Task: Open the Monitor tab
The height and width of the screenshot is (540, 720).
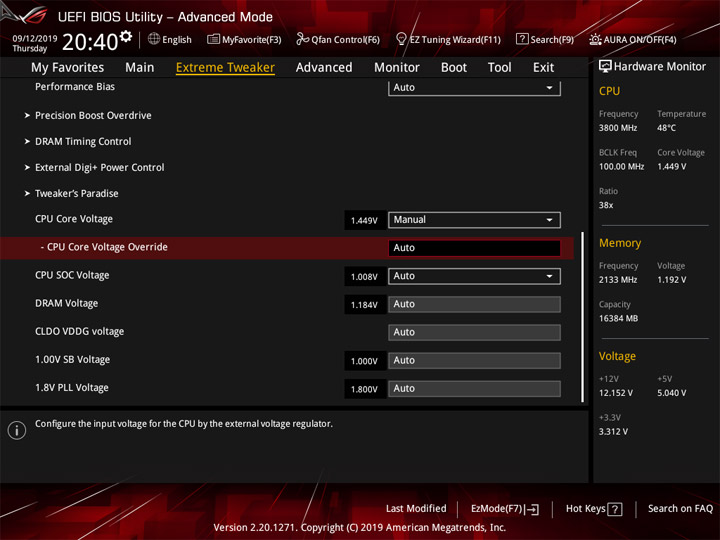Action: [397, 68]
